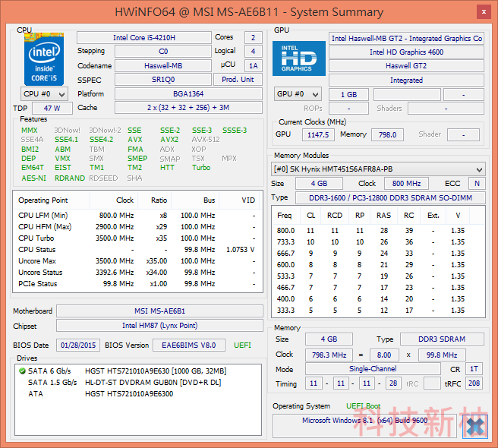498x448 pixels.
Task: Click the Intel Core i5 logo
Action: [x=44, y=59]
